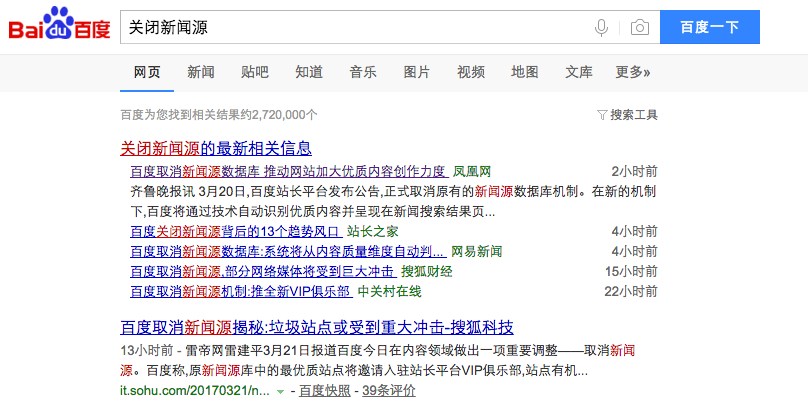Open the 音乐 tab
The height and width of the screenshot is (401, 808).
pyautogui.click(x=363, y=72)
